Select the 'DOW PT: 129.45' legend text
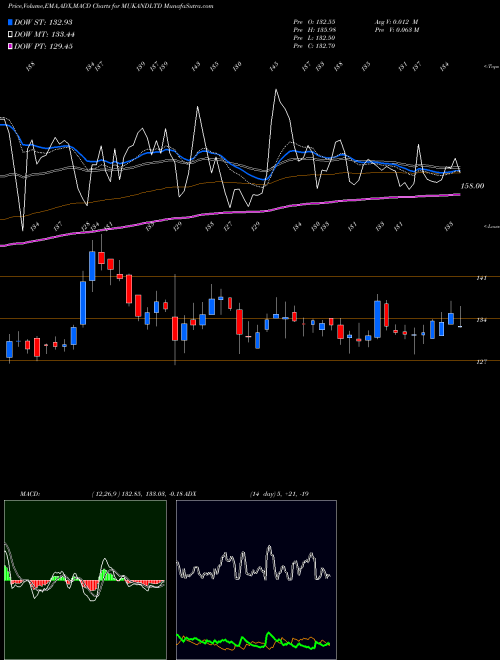 pos(43,46)
